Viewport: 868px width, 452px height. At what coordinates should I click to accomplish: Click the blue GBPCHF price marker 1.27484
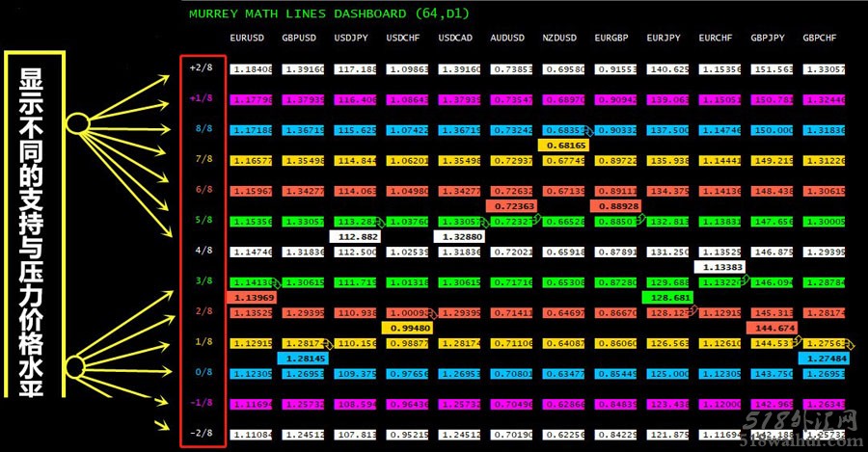[x=825, y=359]
